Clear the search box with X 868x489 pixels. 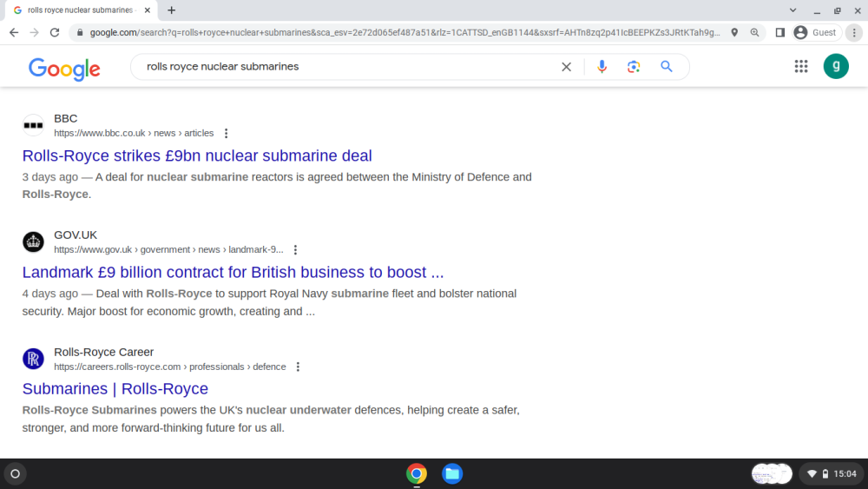[566, 67]
